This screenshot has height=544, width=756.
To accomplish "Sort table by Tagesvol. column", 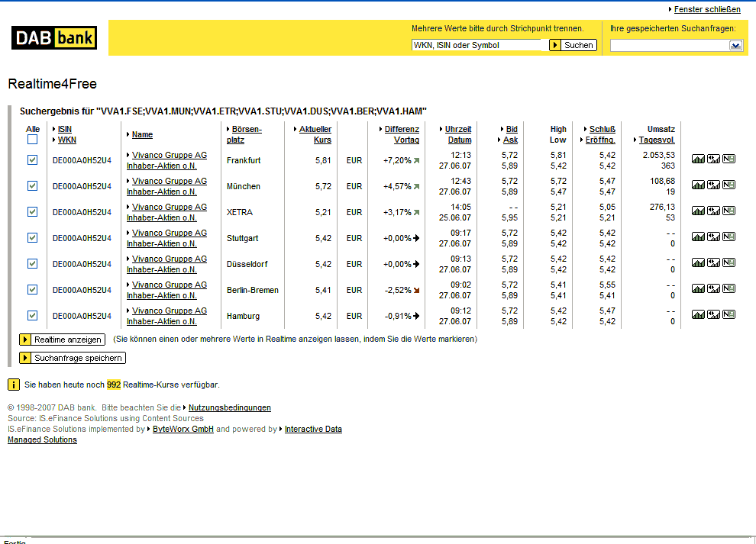I will (657, 140).
